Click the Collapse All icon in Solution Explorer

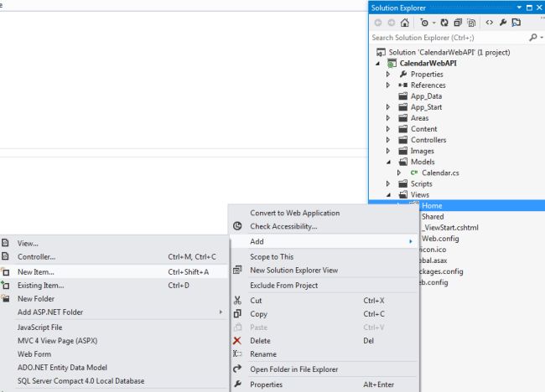pyautogui.click(x=458, y=23)
